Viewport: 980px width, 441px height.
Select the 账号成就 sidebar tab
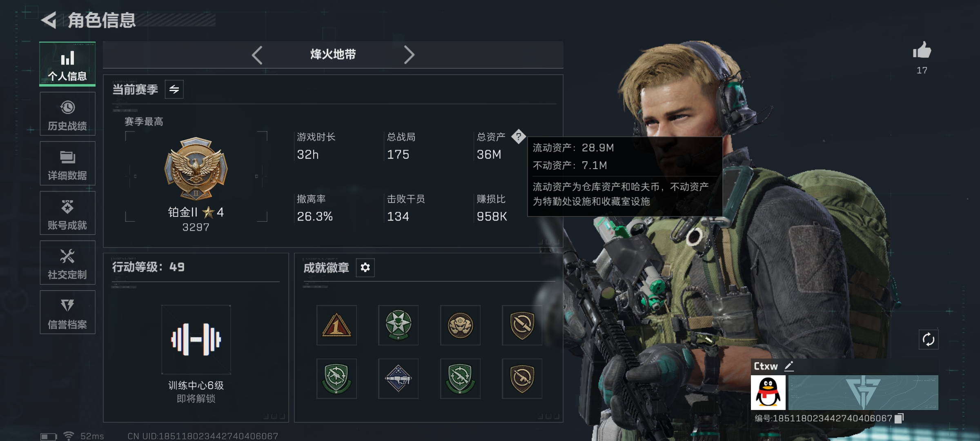67,213
